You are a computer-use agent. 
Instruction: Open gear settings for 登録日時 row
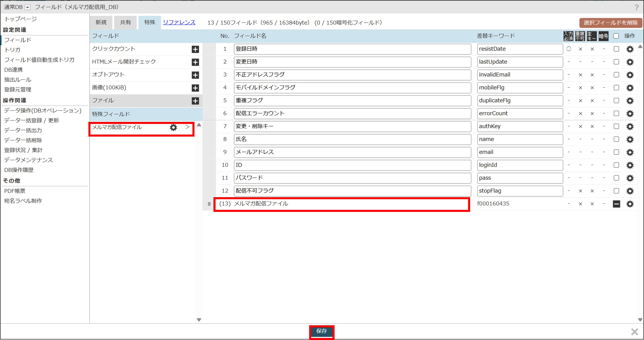[630, 49]
